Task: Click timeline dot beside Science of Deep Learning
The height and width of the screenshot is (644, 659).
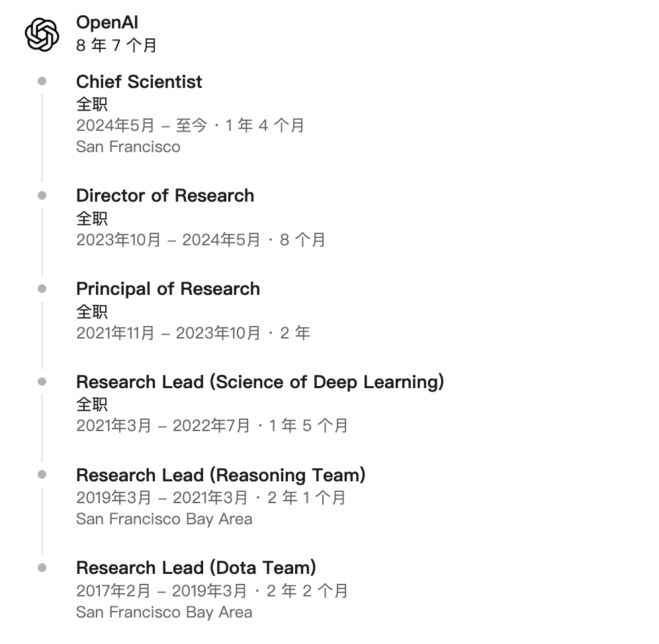Action: (x=42, y=382)
